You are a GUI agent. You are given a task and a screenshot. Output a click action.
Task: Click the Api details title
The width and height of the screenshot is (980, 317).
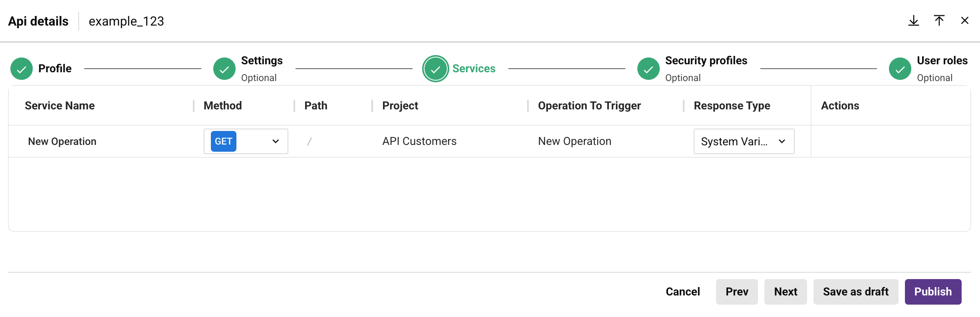tap(38, 21)
